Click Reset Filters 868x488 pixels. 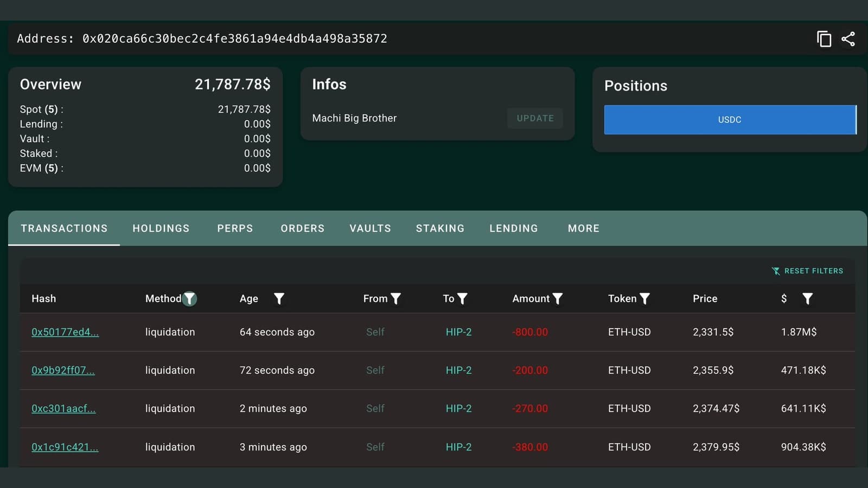[x=807, y=271]
